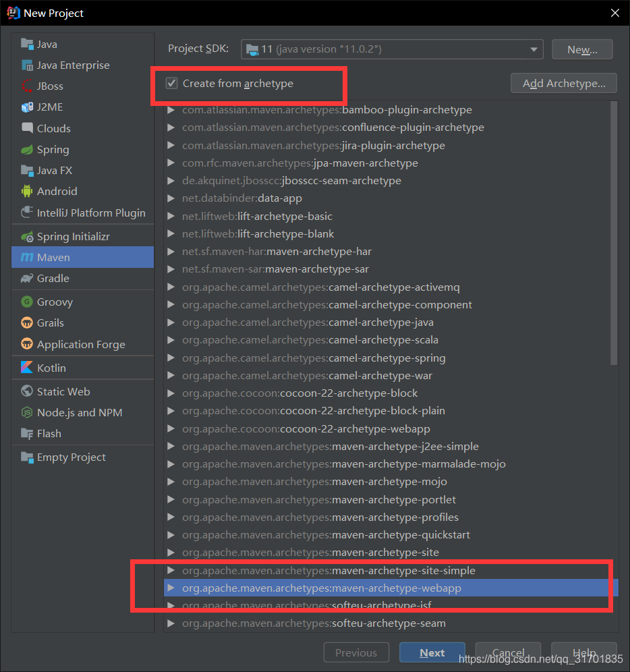Choose Static Web category
Viewport: 630px width, 672px height.
83,391
